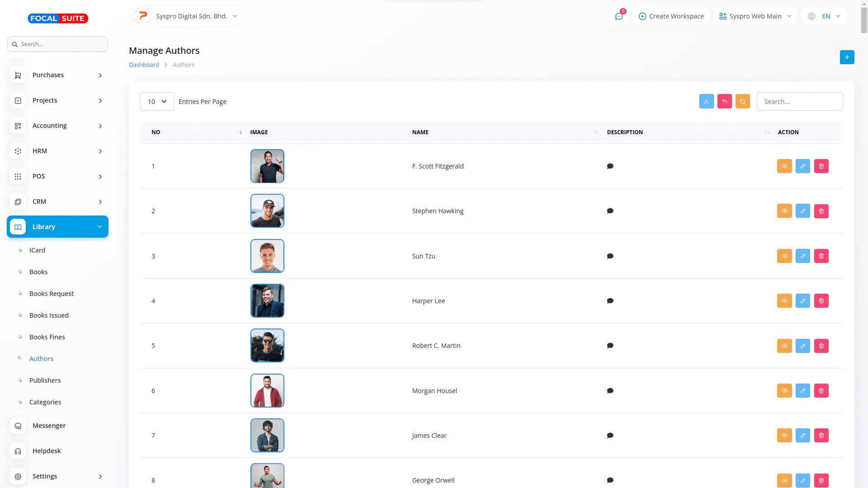Open Books Issued in the sidebar

(49, 315)
